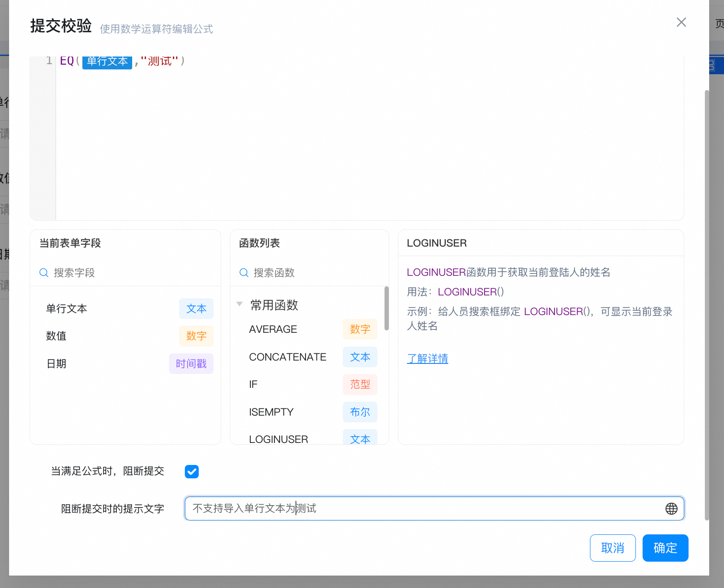This screenshot has height=588, width=724.
Task: Click line number 1 in the editor gutter
Action: (49, 60)
